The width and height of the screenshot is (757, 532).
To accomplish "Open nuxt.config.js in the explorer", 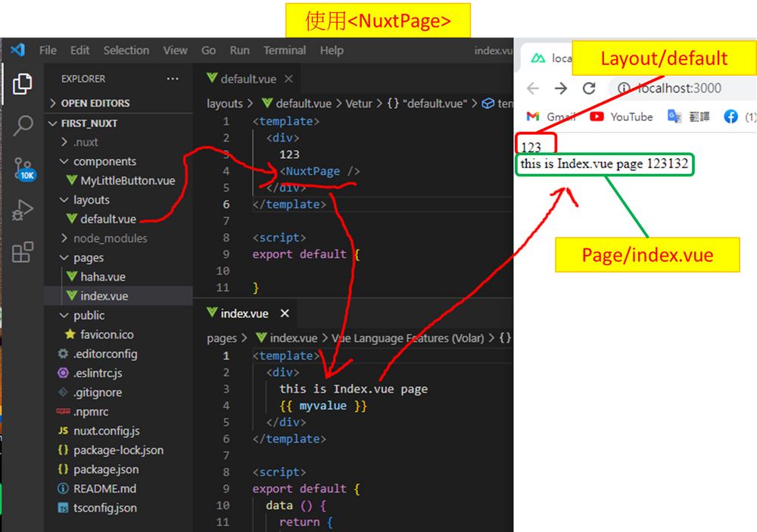I will tap(106, 431).
